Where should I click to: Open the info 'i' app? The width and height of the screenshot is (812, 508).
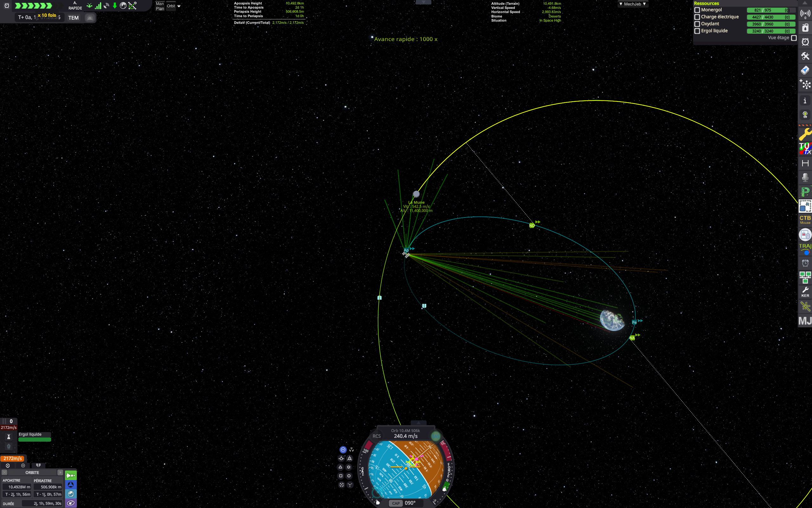[x=805, y=100]
